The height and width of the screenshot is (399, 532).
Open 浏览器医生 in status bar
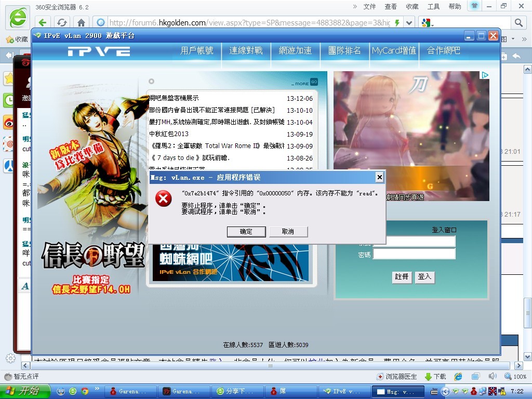point(397,377)
